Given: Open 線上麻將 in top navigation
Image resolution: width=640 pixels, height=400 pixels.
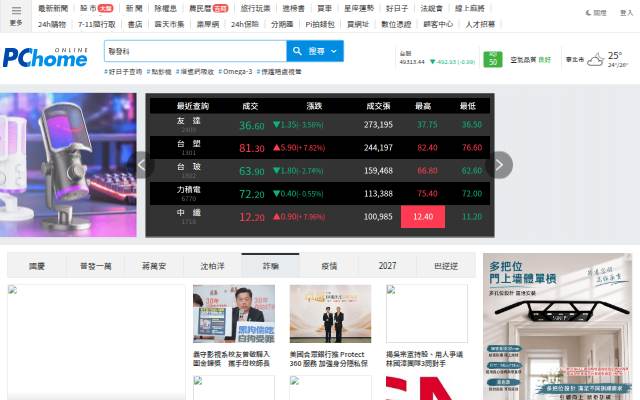Looking at the screenshot, I should (x=469, y=8).
